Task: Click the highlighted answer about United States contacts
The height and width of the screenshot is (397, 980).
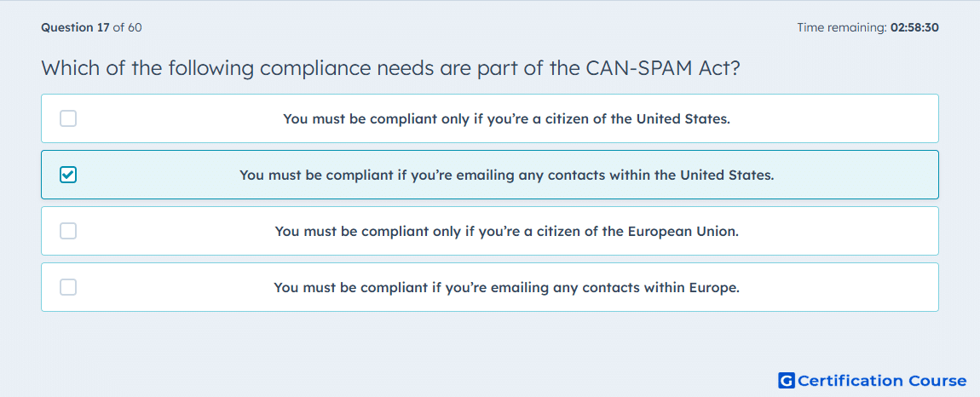Action: [x=506, y=175]
